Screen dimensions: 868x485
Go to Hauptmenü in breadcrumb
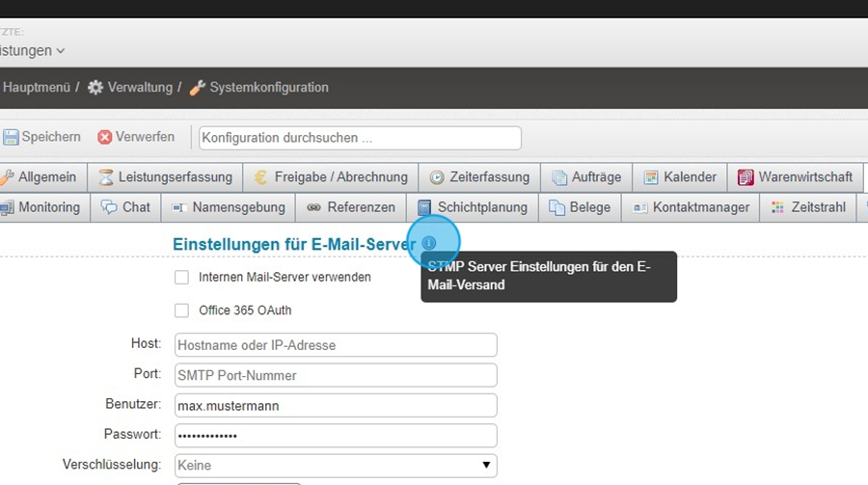point(37,88)
